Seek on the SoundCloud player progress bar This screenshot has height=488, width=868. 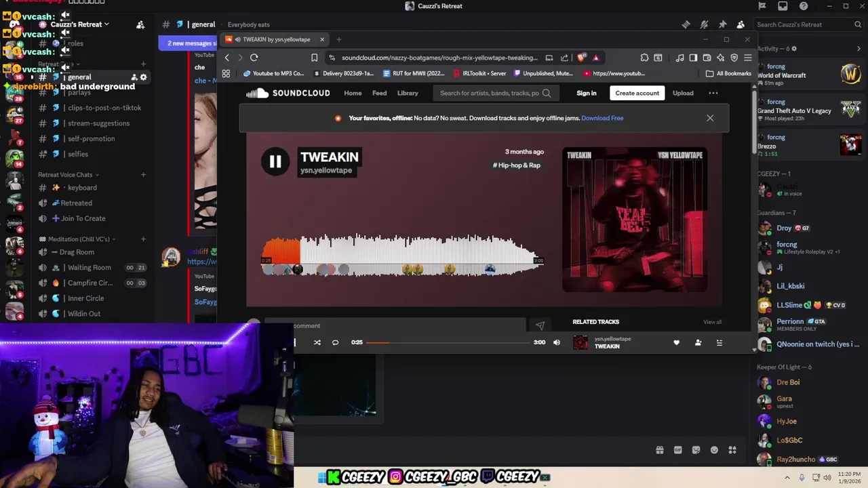coord(448,342)
